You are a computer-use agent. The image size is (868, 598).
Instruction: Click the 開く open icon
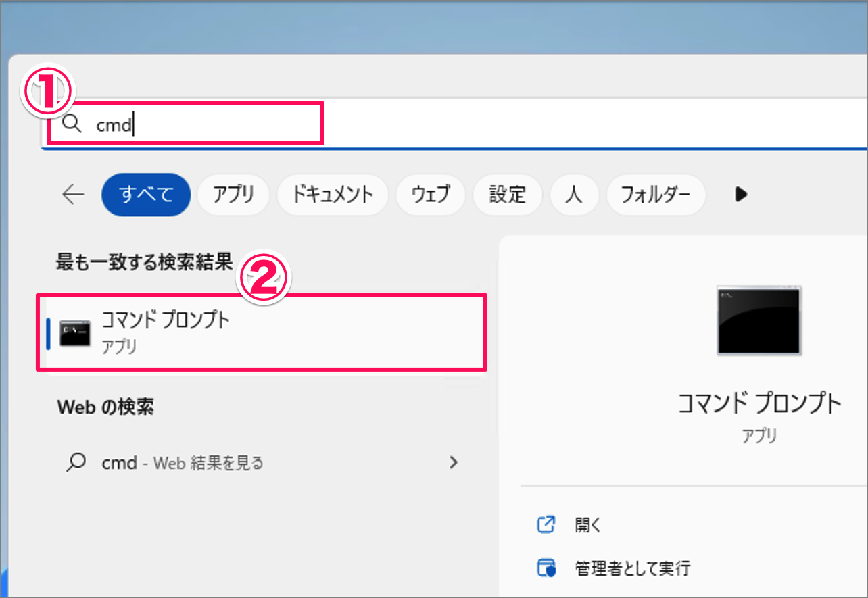click(x=546, y=524)
